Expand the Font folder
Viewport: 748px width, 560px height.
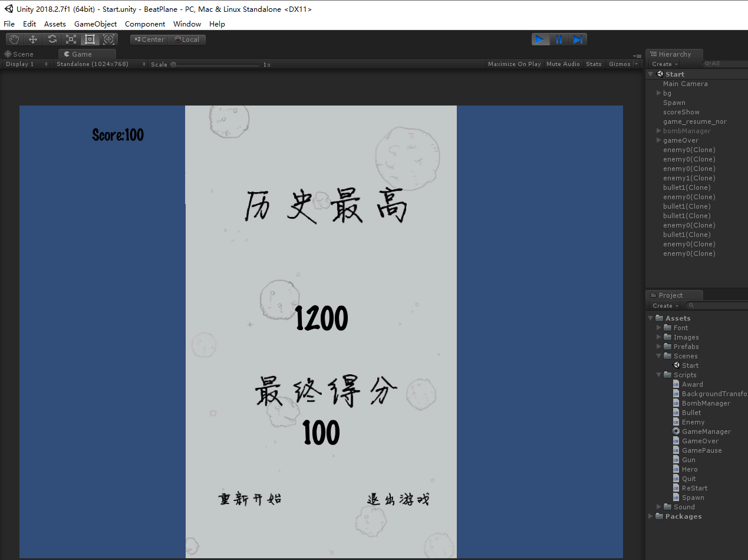coord(659,328)
